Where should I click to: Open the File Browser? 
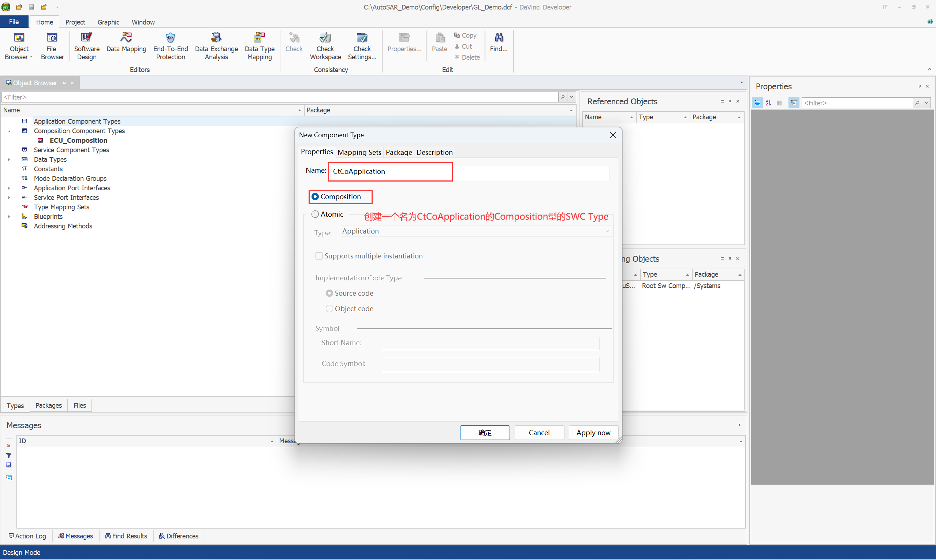tap(52, 46)
